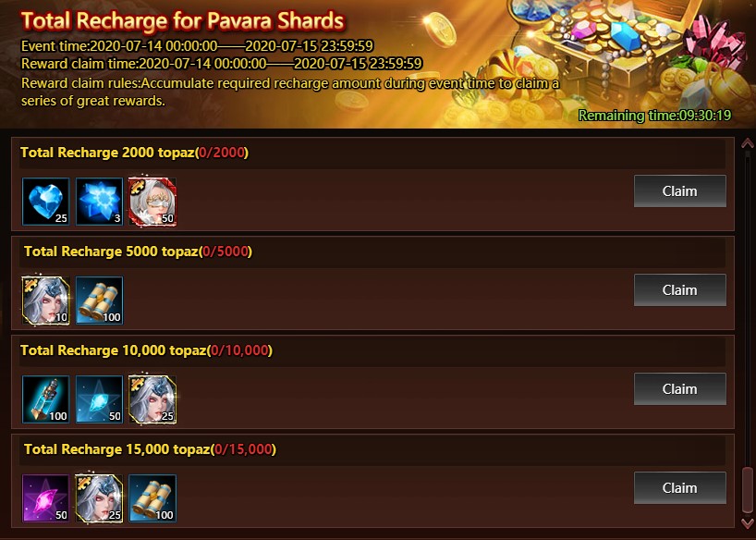Viewport: 756px width, 540px height.
Task: Click the masked hero shard with 50 count
Action: pyautogui.click(x=152, y=202)
